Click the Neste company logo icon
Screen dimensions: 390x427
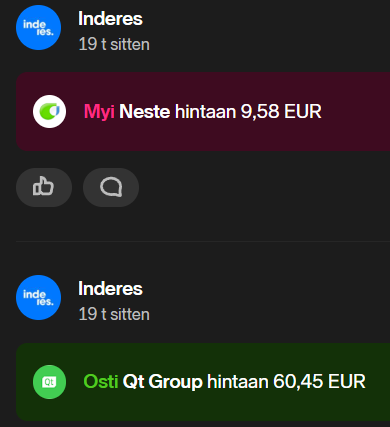[x=49, y=111]
